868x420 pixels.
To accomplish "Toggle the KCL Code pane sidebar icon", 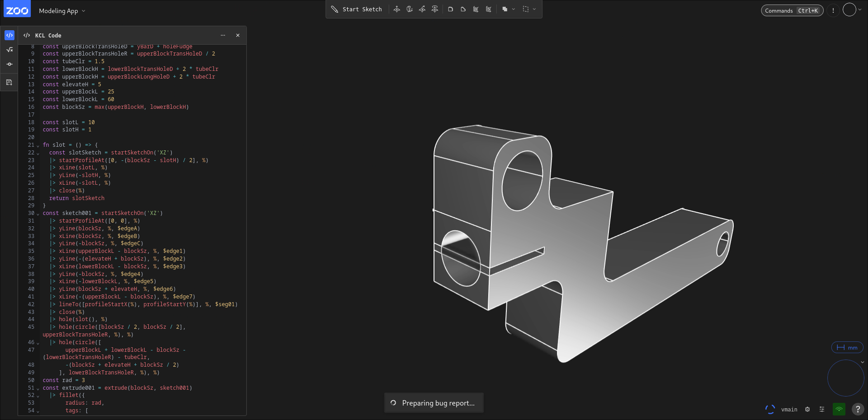I will (9, 35).
